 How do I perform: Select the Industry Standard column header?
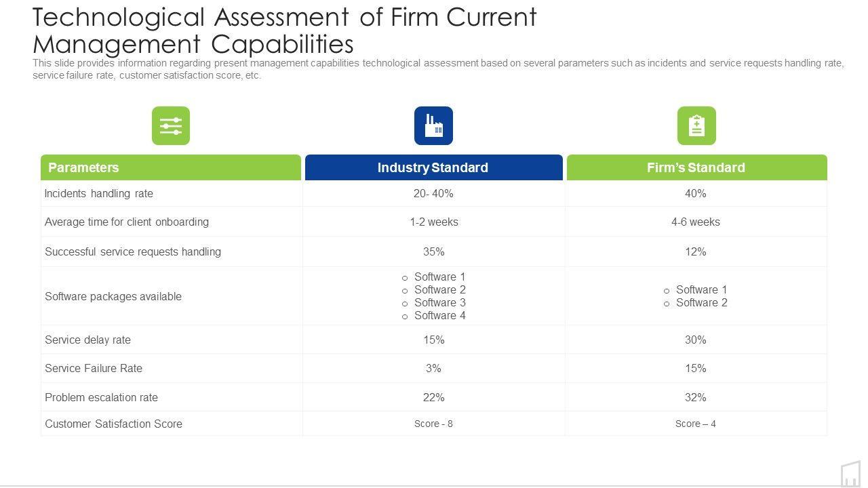coord(433,167)
